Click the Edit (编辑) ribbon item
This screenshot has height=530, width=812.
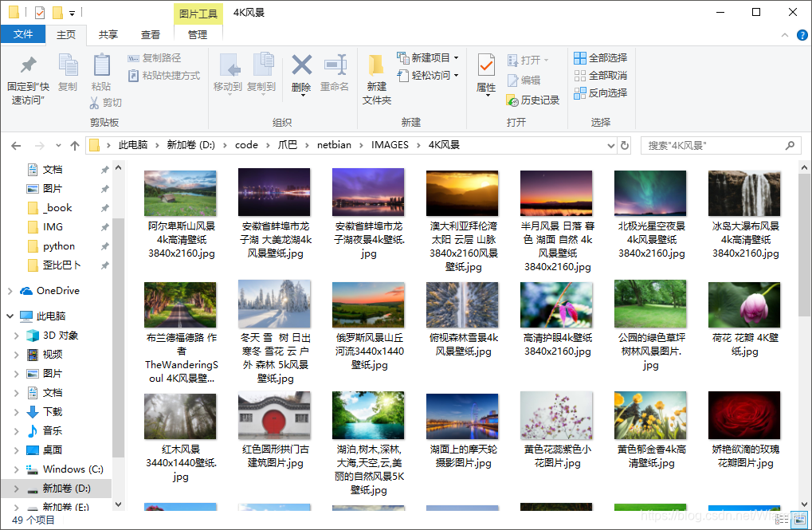pos(524,80)
